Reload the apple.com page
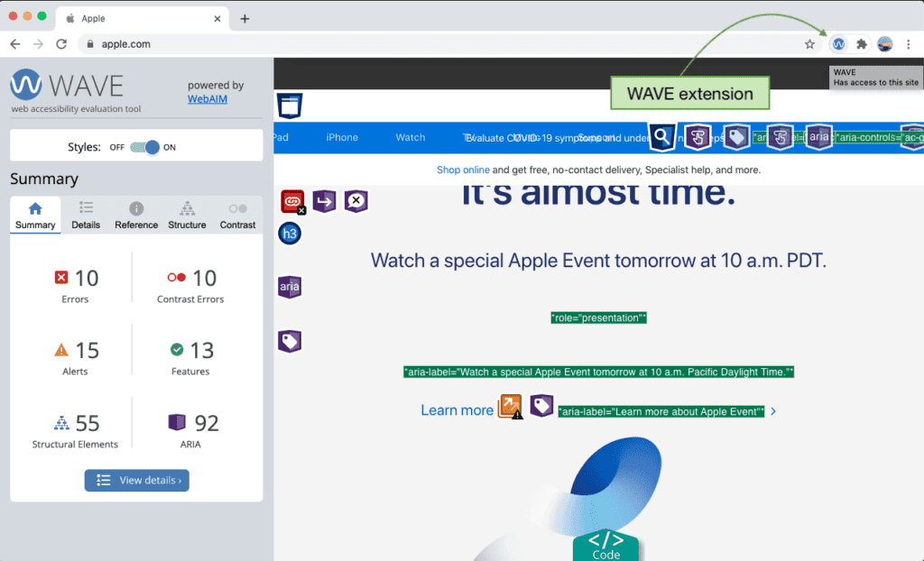The height and width of the screenshot is (561, 924). [61, 44]
